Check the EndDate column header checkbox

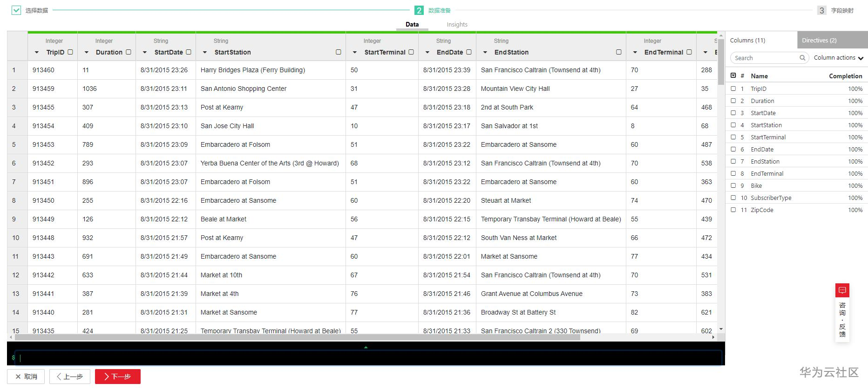(x=469, y=52)
